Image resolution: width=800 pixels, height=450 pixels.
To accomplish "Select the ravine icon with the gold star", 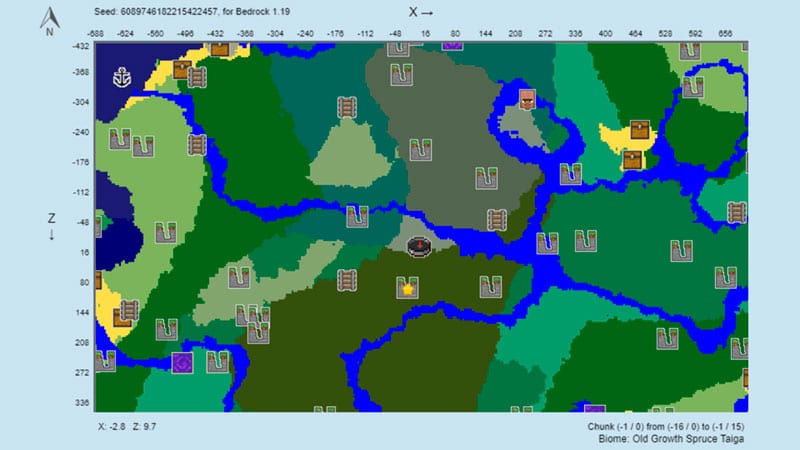I will pos(407,288).
